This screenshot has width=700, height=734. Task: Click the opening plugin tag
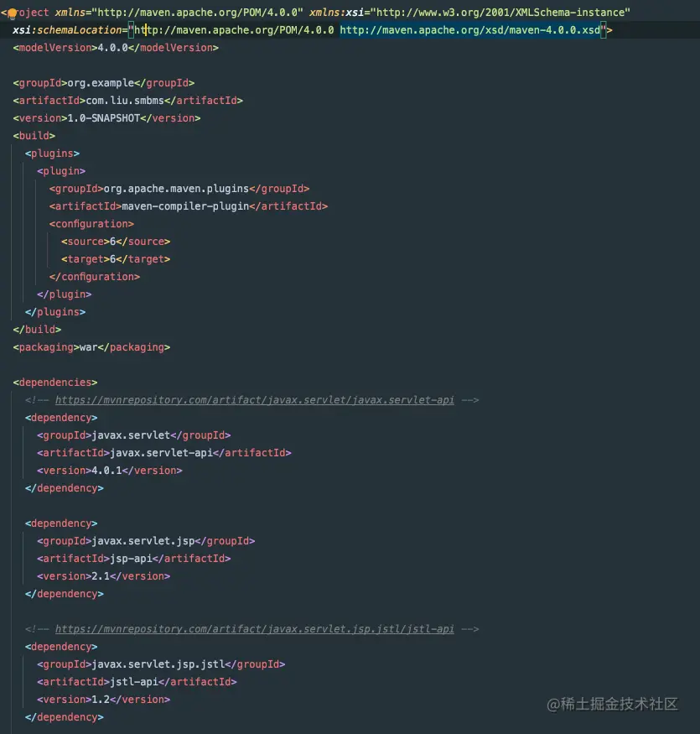[61, 171]
